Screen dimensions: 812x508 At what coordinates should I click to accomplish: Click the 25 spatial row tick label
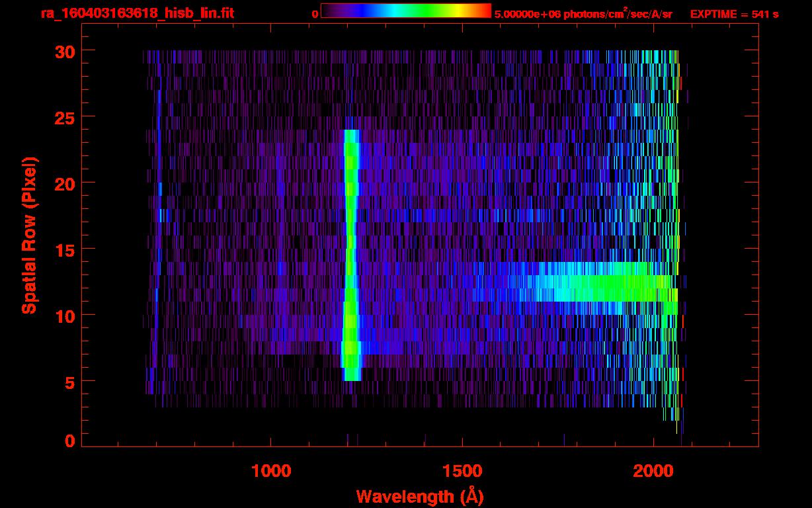[65, 117]
